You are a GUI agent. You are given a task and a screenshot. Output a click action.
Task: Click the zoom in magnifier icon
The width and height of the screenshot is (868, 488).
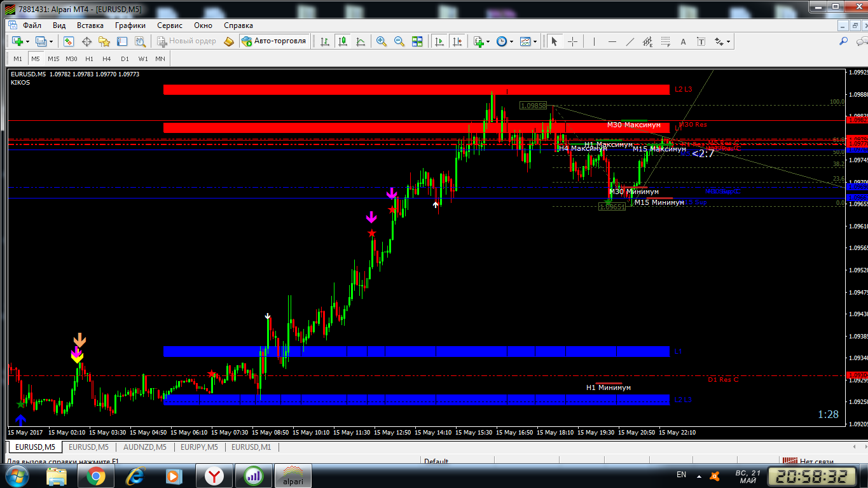pyautogui.click(x=382, y=41)
